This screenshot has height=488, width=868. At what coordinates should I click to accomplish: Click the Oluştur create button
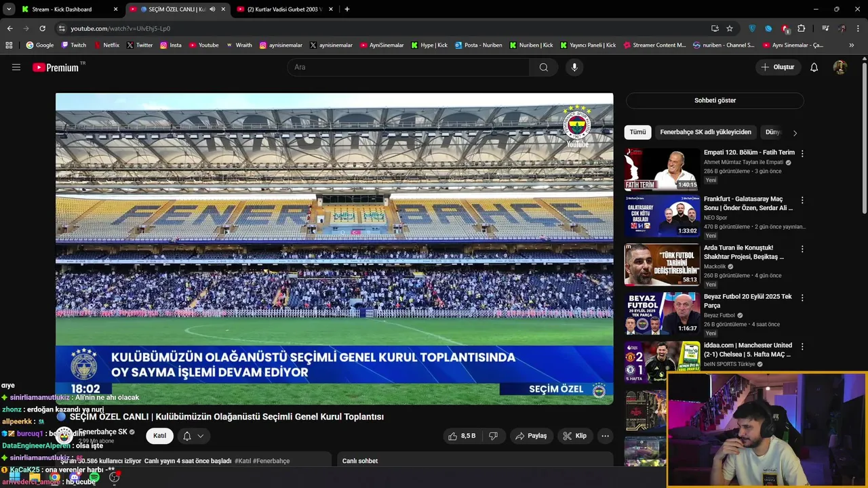[777, 67]
